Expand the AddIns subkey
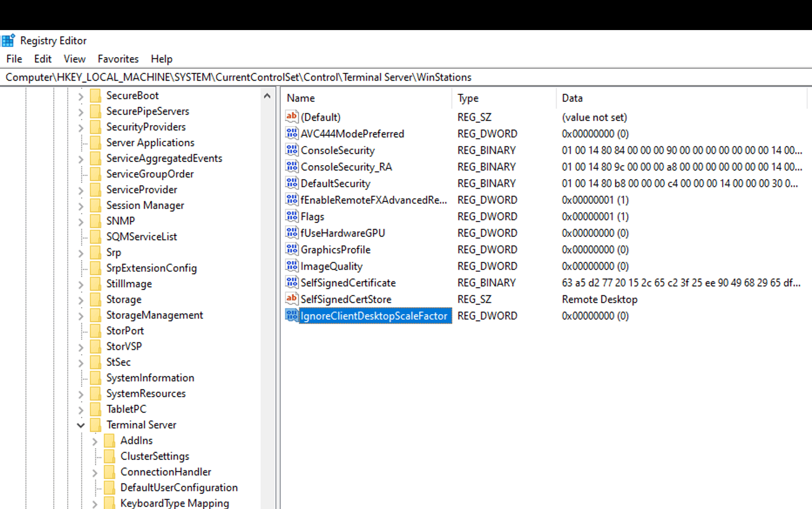Screen dimensions: 812x509 click(95, 441)
